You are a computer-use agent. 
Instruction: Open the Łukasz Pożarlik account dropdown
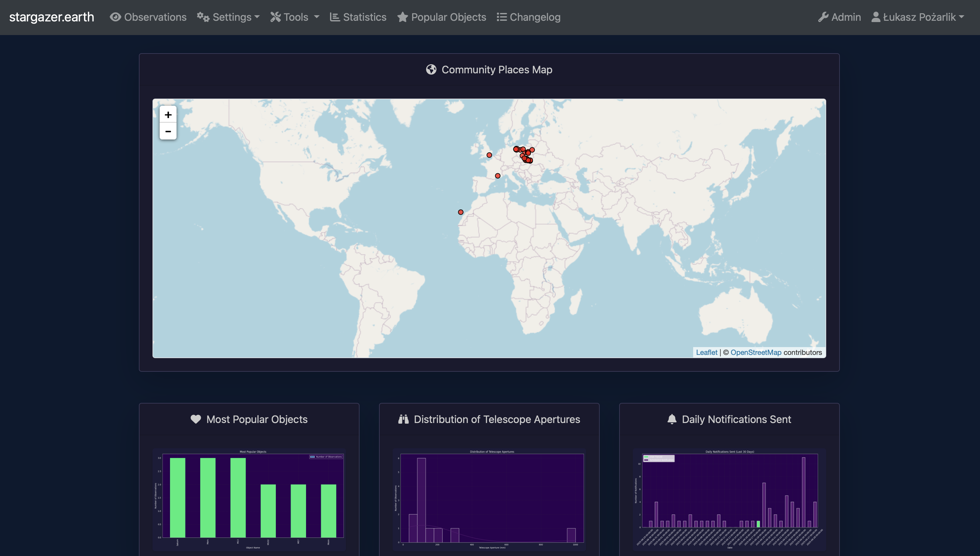tap(919, 17)
